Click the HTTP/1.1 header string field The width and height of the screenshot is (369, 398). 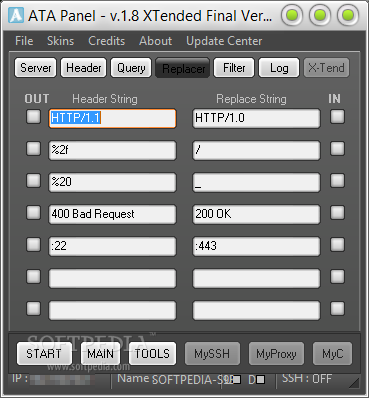click(112, 118)
